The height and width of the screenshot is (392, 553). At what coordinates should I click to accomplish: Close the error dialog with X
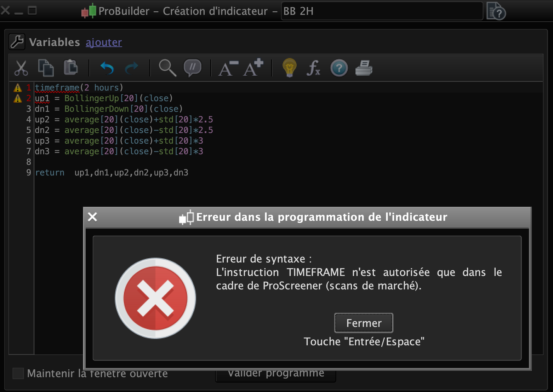point(92,217)
